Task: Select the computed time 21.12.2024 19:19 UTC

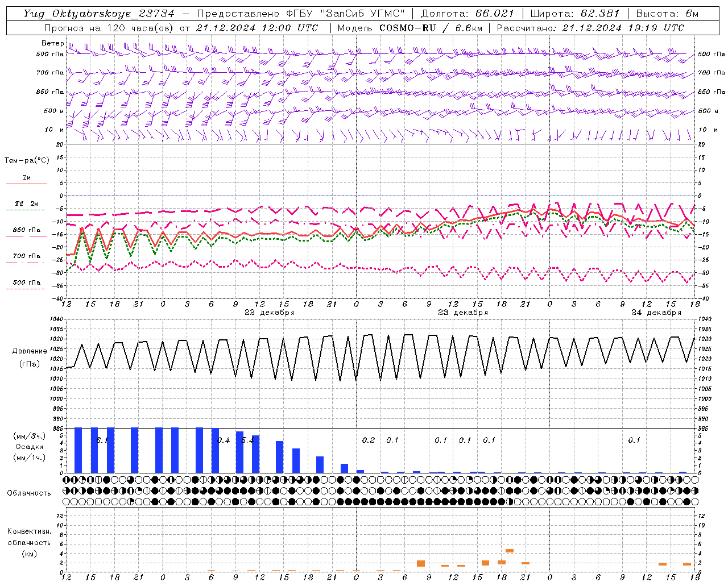Action: coord(623,28)
